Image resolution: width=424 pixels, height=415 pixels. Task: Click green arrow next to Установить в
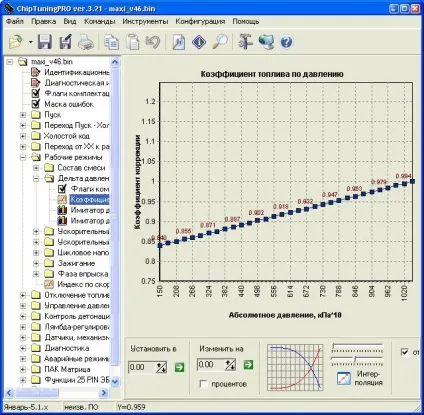[179, 367]
